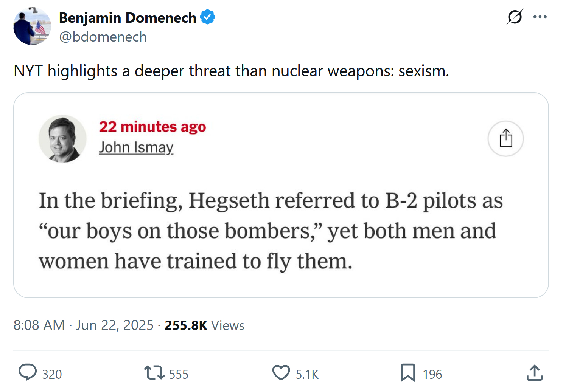Viewport: 563px width, 392px height.
Task: Share tweet using upload arrow icon
Action: [534, 373]
